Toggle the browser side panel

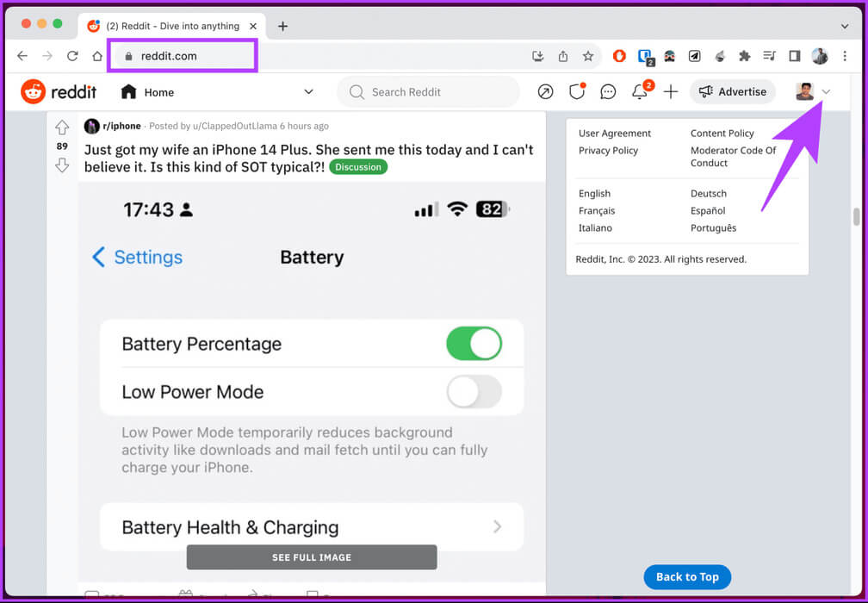(x=794, y=56)
